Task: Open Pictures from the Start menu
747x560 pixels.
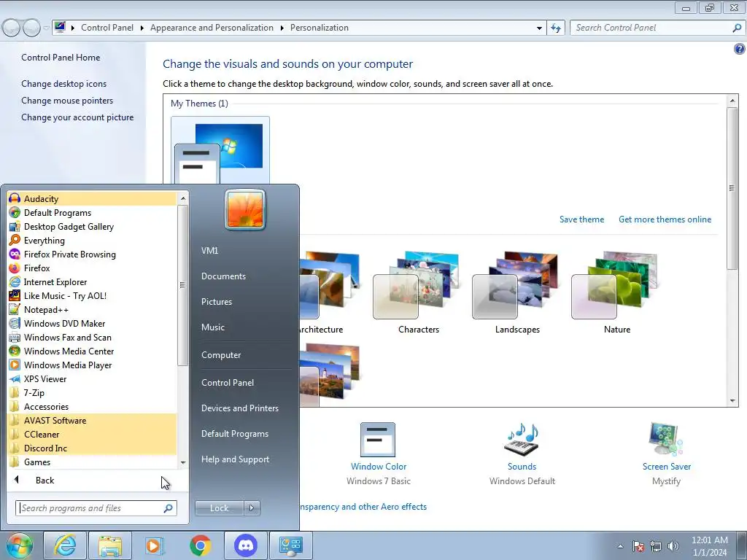Action: coord(216,302)
